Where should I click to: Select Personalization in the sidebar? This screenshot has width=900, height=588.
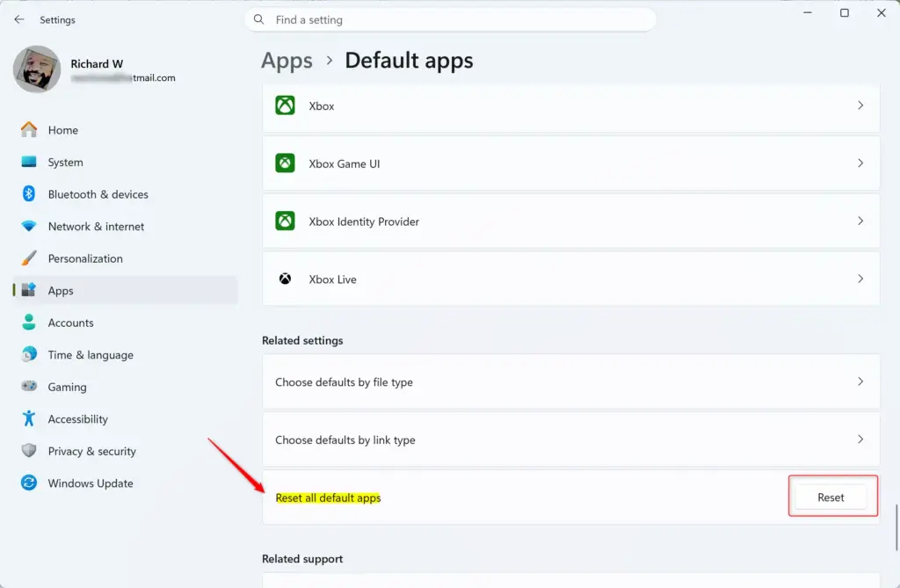[x=125, y=258]
